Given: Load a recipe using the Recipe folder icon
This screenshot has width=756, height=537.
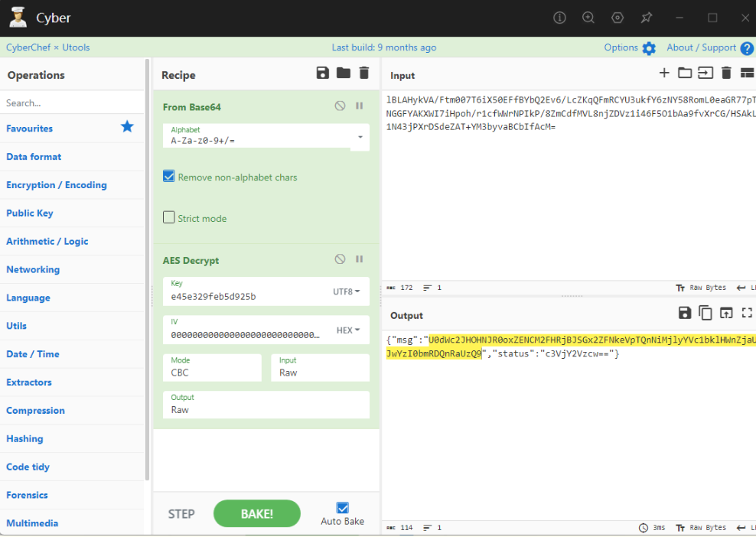Looking at the screenshot, I should 344,73.
